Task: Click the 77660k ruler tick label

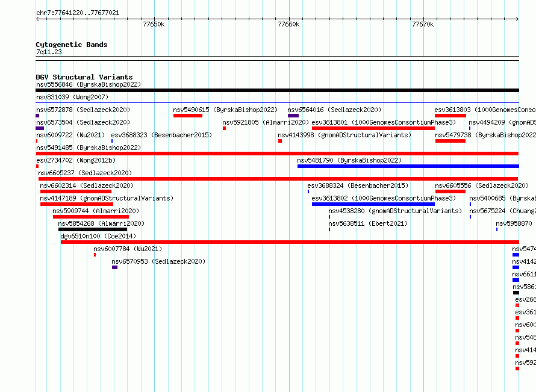Action: coord(288,24)
